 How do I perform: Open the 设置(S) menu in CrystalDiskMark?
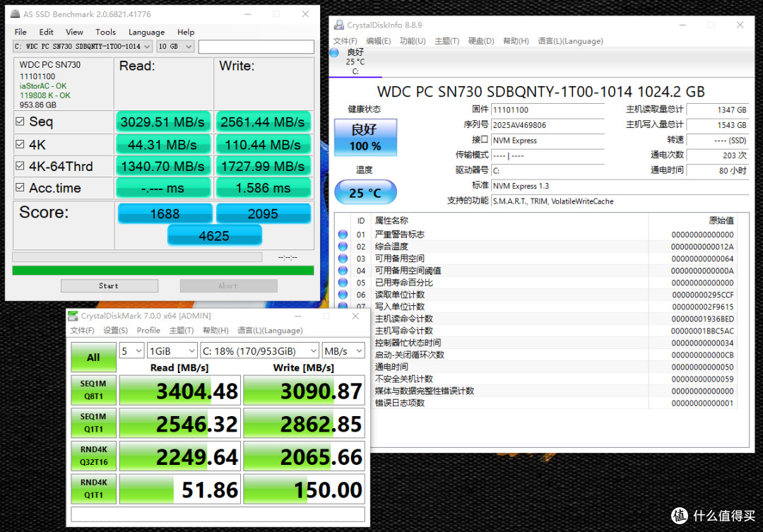115,331
